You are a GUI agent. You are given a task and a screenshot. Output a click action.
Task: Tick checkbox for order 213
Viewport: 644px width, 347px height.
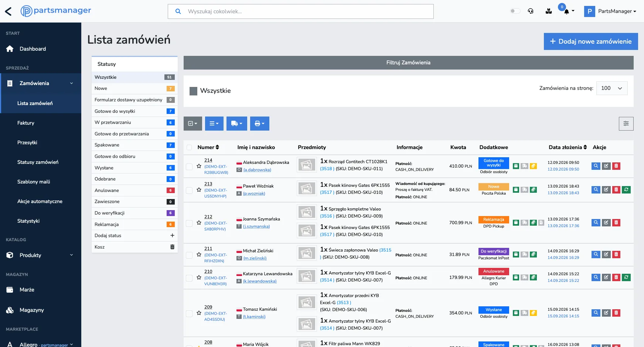click(189, 190)
